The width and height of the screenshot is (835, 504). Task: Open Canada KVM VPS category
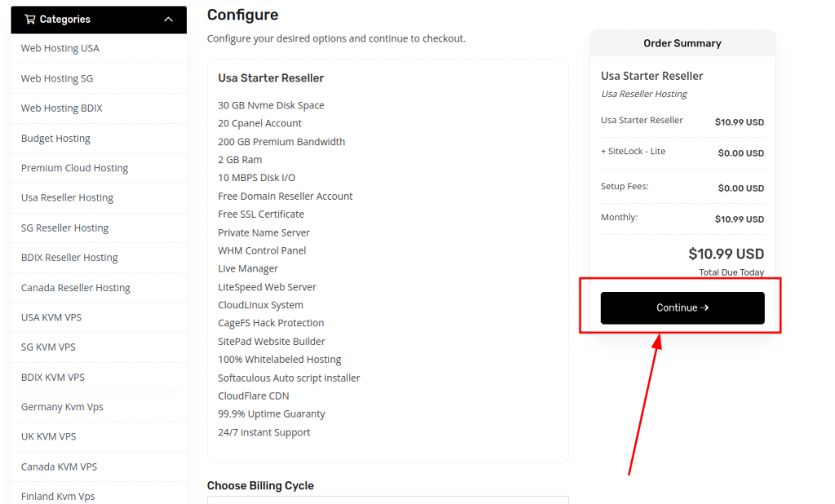click(59, 467)
